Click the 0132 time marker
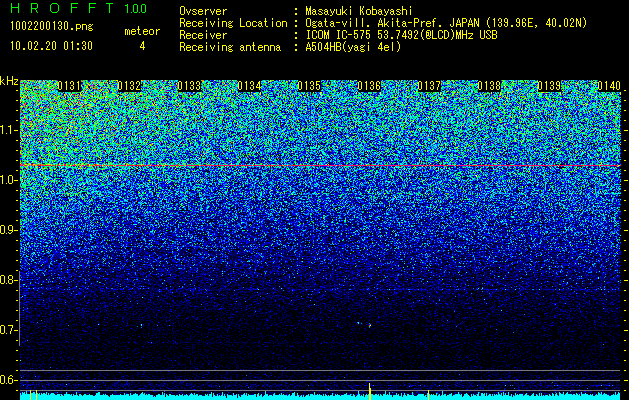This screenshot has height=400, width=629. (x=129, y=86)
